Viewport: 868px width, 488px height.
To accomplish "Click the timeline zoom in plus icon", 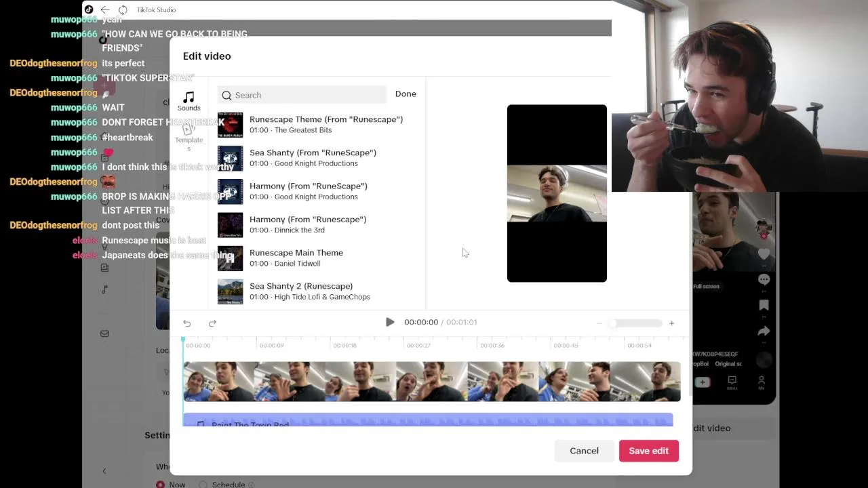I will click(671, 323).
